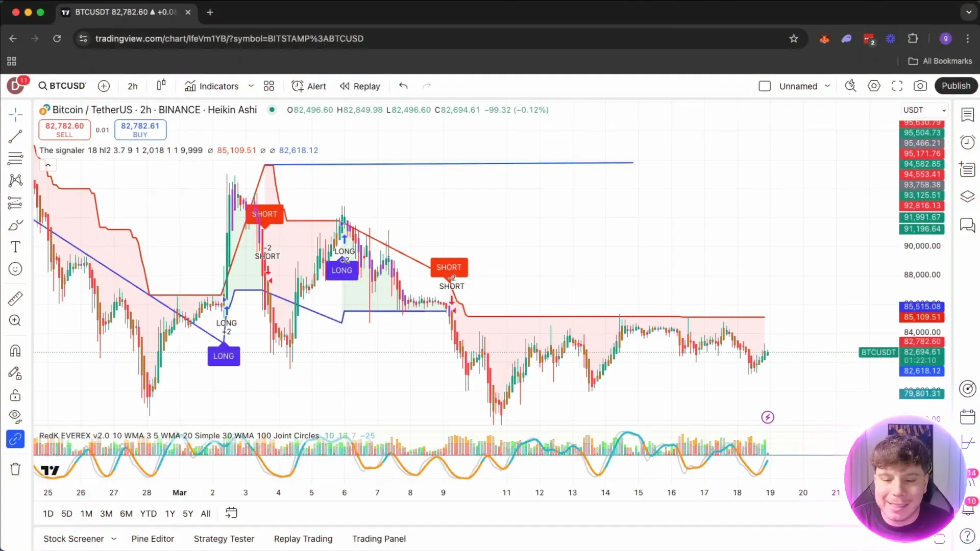Open the go to date calendar icon
The height and width of the screenshot is (551, 980).
231,513
